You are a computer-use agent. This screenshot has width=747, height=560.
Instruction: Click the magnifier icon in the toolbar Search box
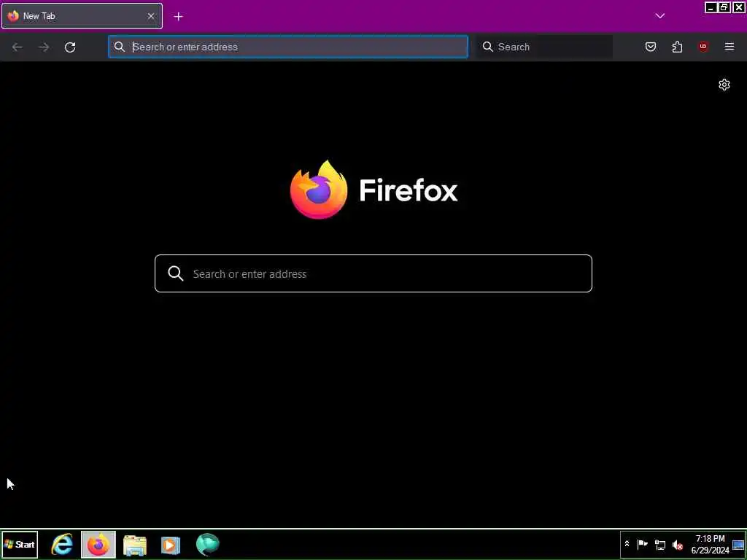point(488,47)
